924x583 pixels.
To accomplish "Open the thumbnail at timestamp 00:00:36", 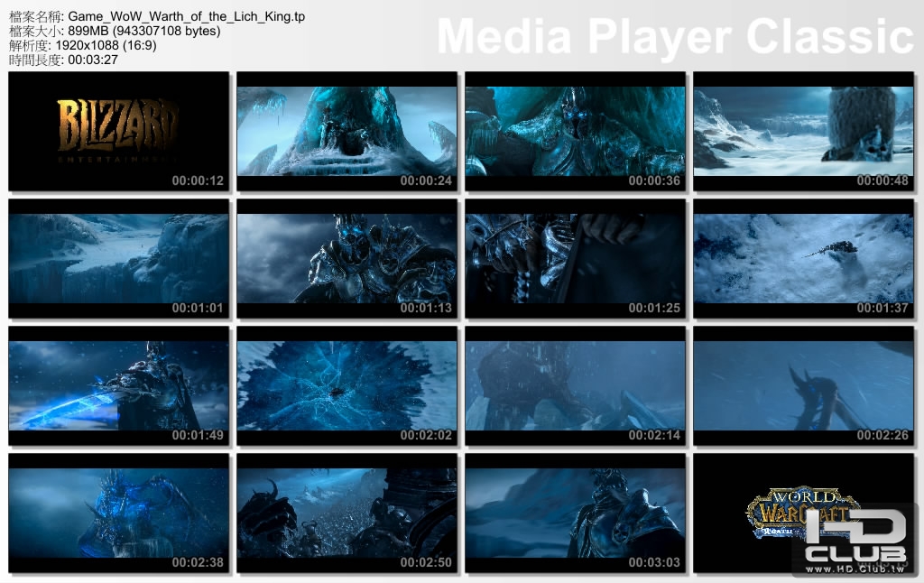I will tap(574, 130).
